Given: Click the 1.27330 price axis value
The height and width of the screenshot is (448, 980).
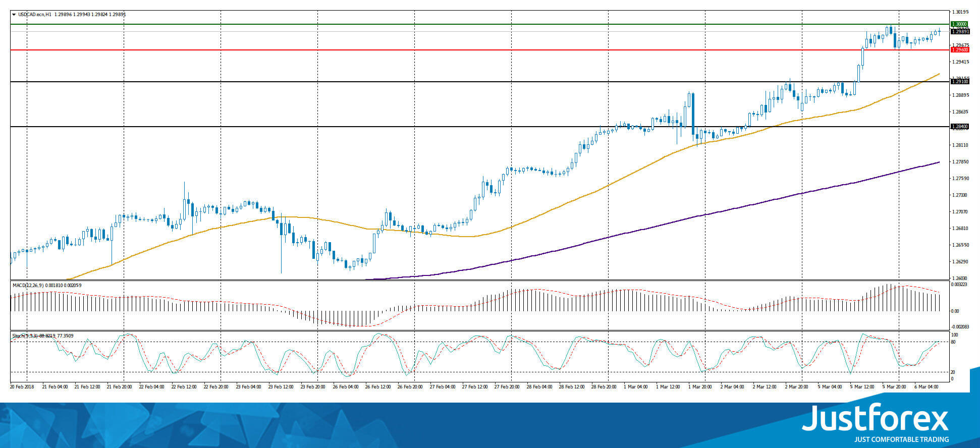Looking at the screenshot, I should click(x=960, y=195).
